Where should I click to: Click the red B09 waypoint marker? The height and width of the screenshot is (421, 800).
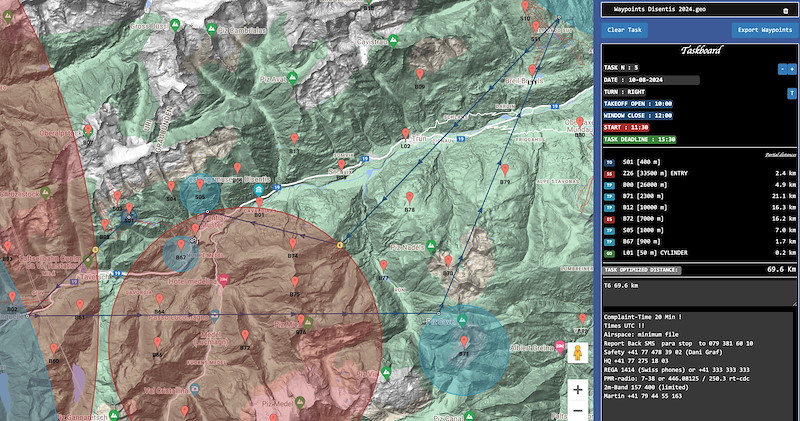click(419, 75)
